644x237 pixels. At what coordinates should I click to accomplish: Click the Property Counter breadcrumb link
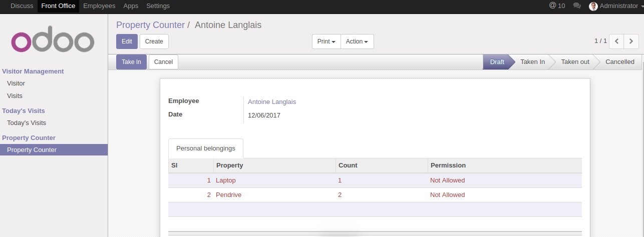150,25
